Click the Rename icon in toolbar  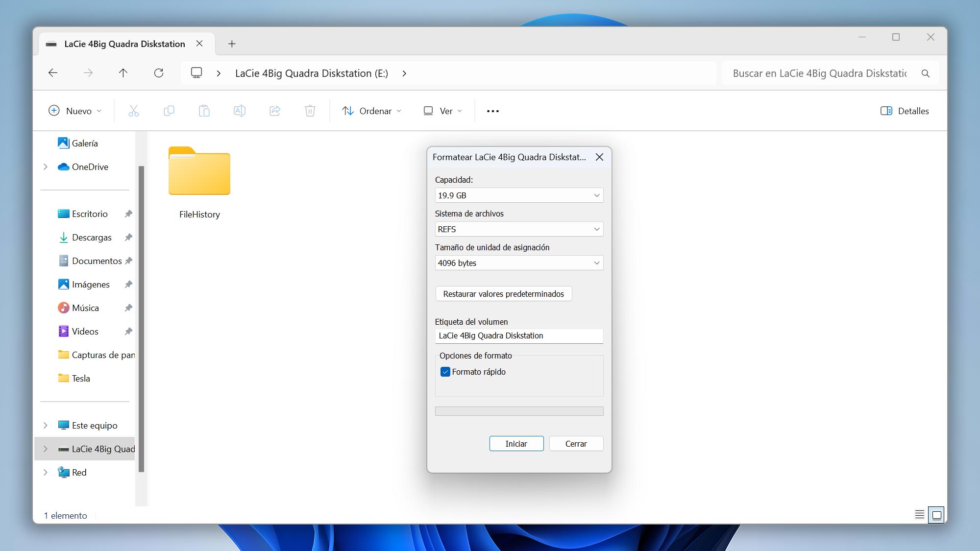240,111
